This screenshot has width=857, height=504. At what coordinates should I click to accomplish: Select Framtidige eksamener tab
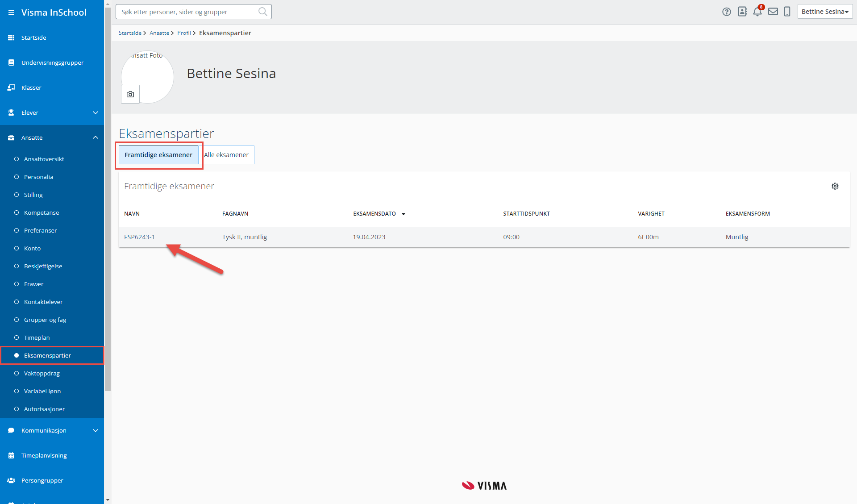pyautogui.click(x=158, y=155)
